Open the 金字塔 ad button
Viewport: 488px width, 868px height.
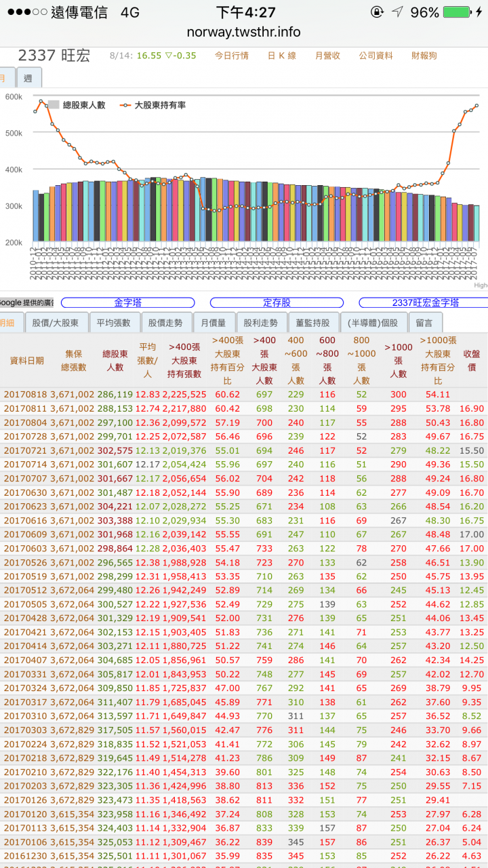128,302
